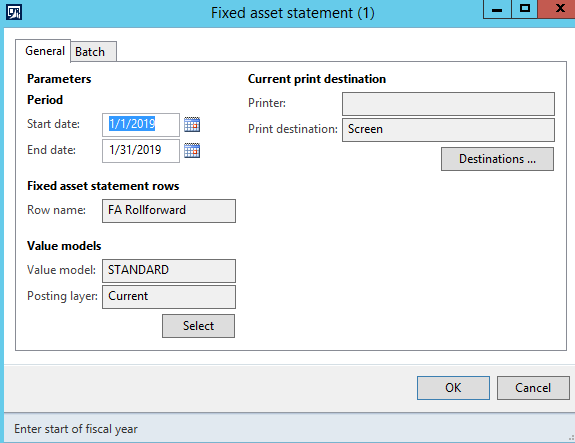This screenshot has width=575, height=443.
Task: Open the Destinations dialog
Action: (x=497, y=159)
